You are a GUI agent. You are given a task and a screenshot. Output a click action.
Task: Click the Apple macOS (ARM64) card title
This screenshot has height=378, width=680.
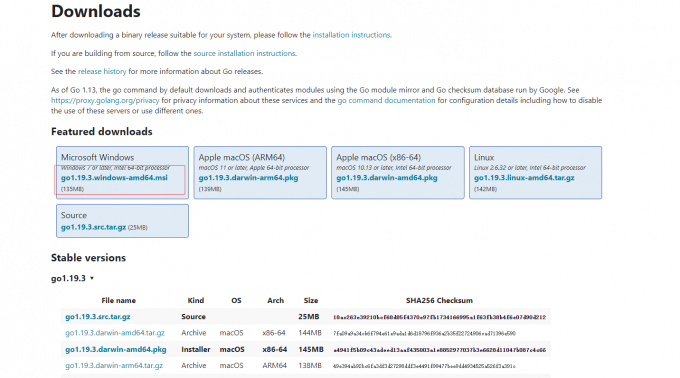click(242, 157)
